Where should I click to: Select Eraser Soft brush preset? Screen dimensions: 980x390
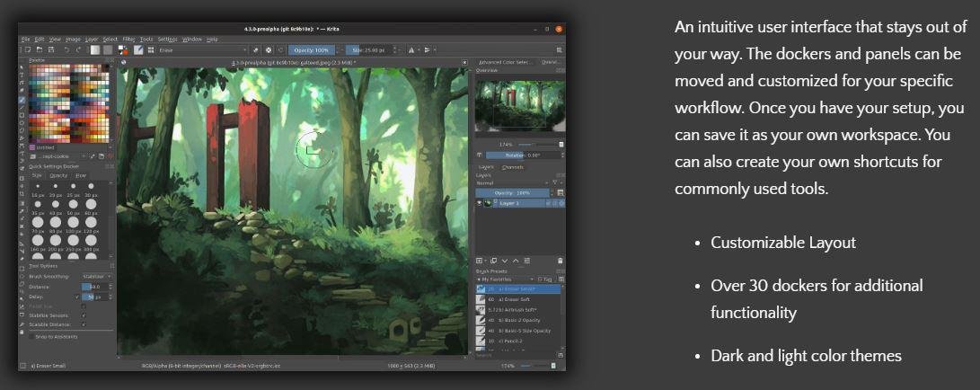pyautogui.click(x=518, y=299)
